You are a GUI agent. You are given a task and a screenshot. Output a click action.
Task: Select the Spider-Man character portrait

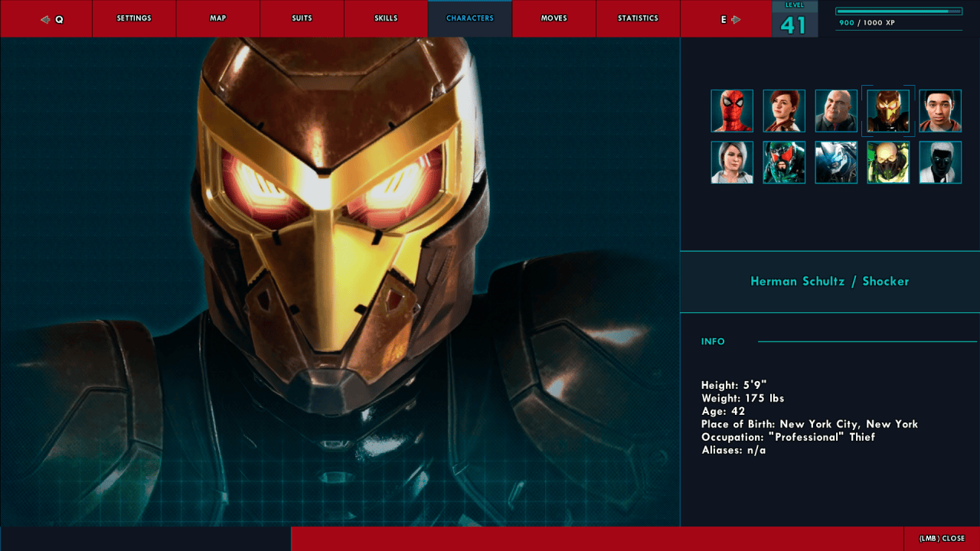731,111
